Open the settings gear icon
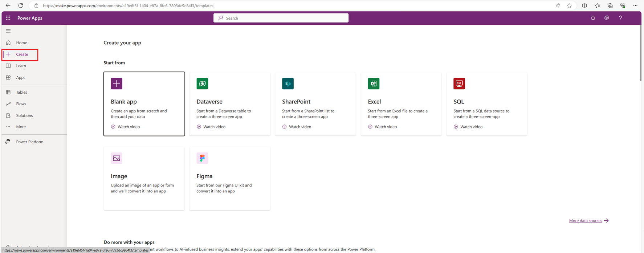 point(607,18)
